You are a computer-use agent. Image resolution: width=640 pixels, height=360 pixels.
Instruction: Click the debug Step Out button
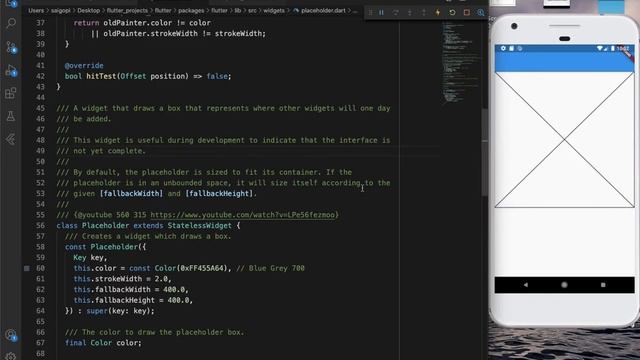tap(424, 13)
